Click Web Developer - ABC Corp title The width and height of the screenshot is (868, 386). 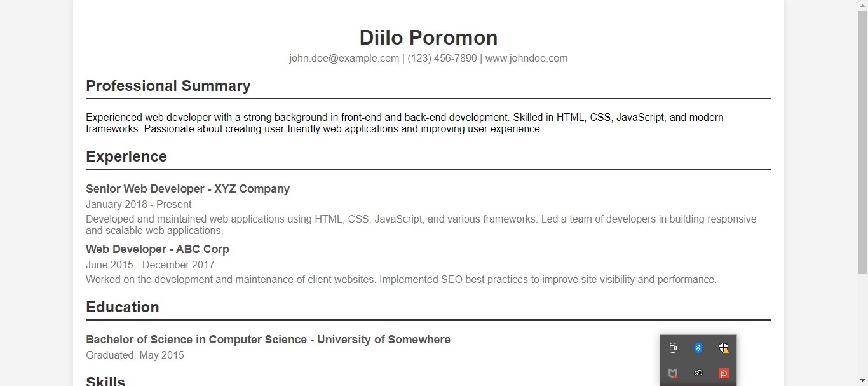point(158,249)
